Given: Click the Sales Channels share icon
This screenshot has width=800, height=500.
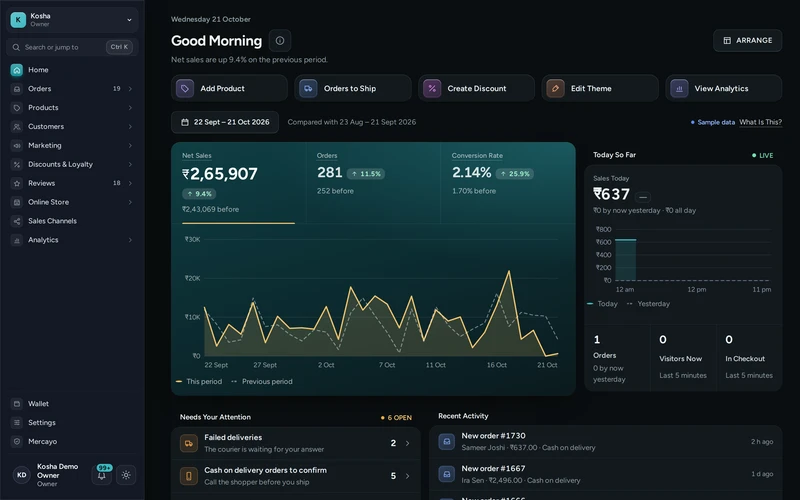Looking at the screenshot, I should 17,221.
